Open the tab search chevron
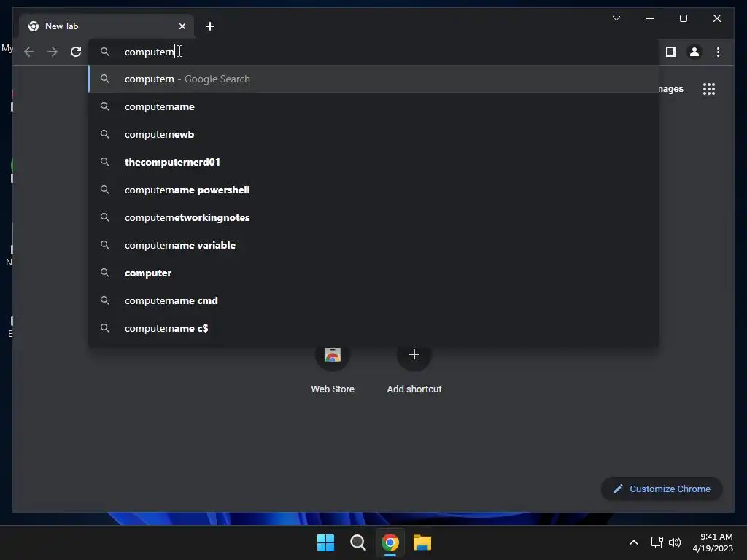The image size is (747, 560). click(616, 18)
